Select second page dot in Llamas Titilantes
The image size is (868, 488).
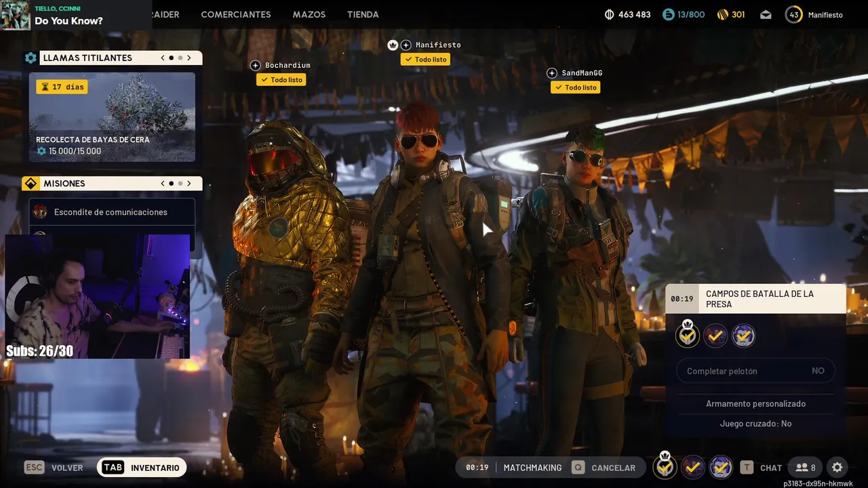tap(180, 58)
